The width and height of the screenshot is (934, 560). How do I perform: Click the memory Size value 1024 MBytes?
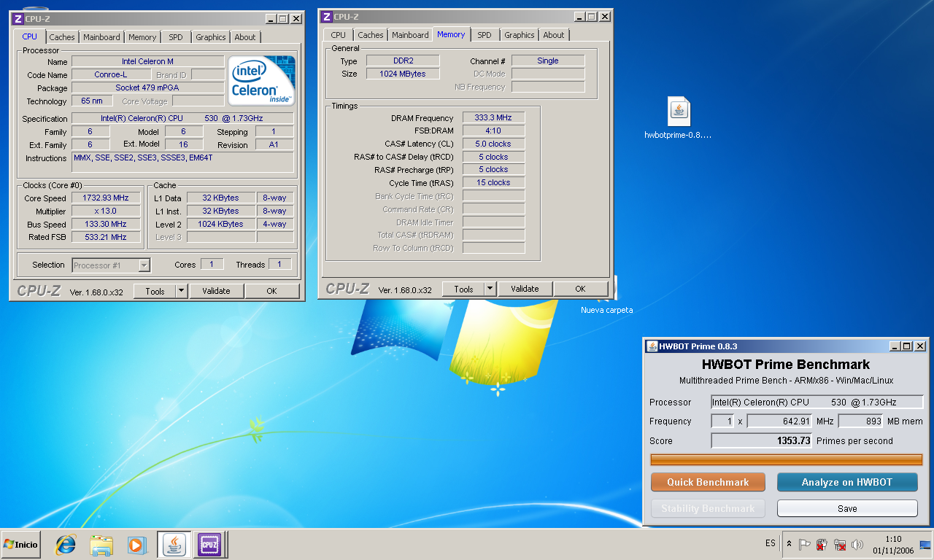(x=402, y=74)
